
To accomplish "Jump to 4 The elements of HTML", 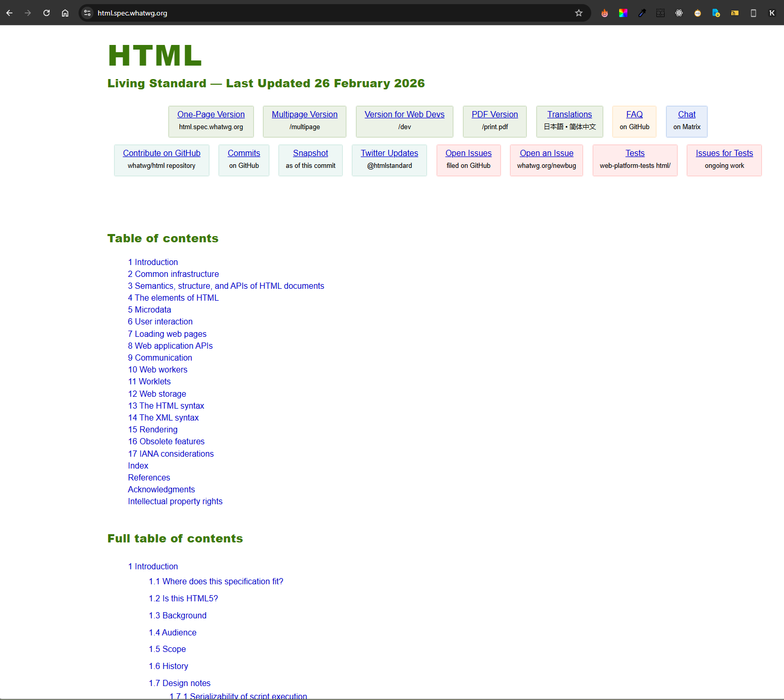I will pyautogui.click(x=173, y=298).
